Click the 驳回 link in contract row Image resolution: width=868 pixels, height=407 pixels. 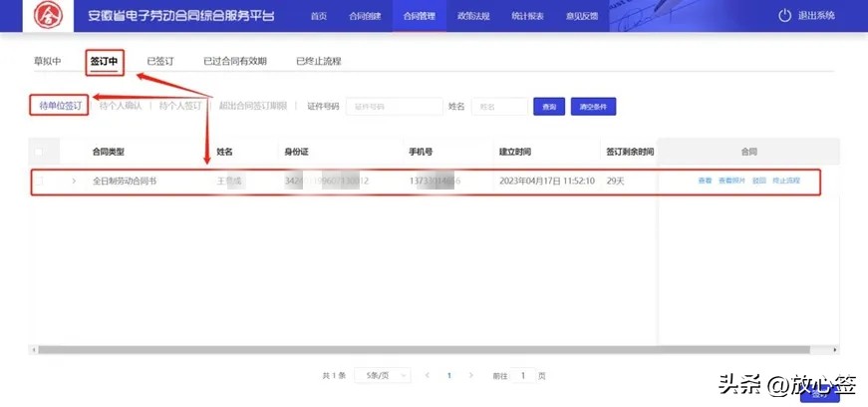click(759, 181)
